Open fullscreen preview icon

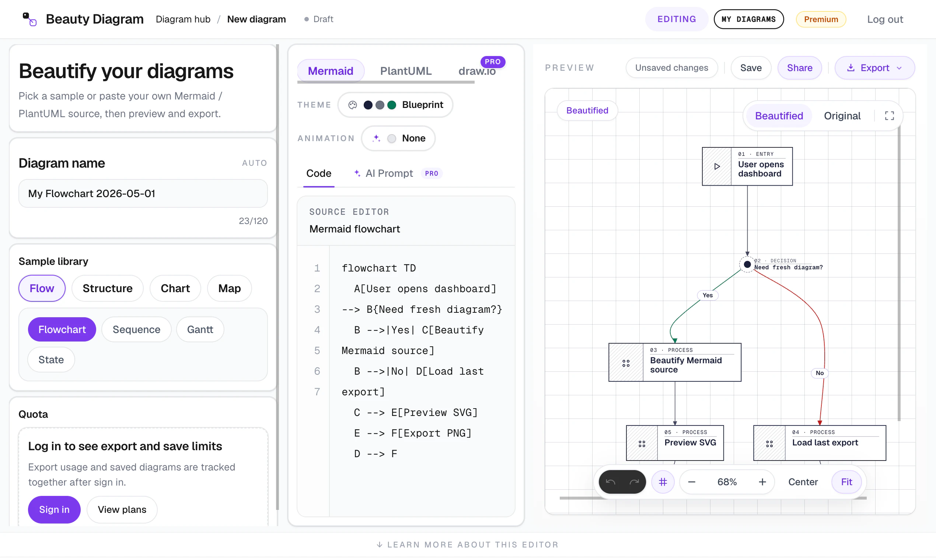(889, 116)
